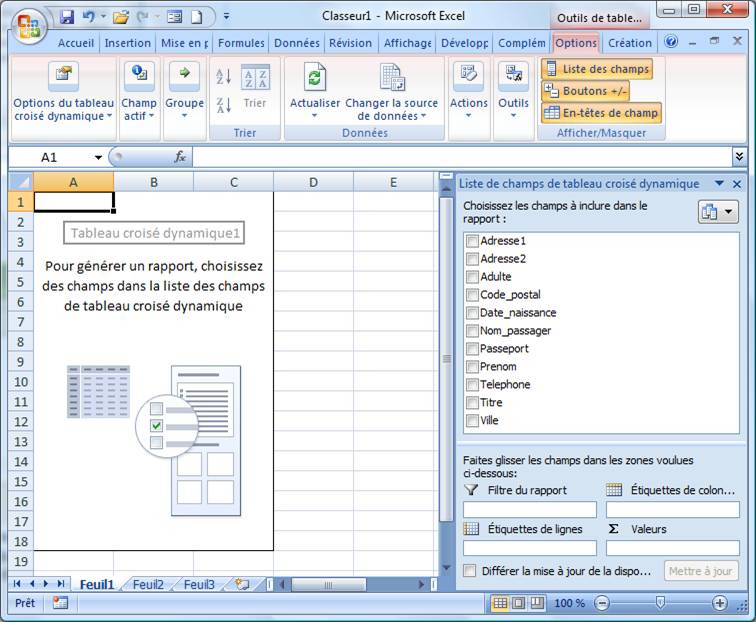Viewport: 756px width, 622px height.
Task: Open the Création tab
Action: pyautogui.click(x=629, y=43)
